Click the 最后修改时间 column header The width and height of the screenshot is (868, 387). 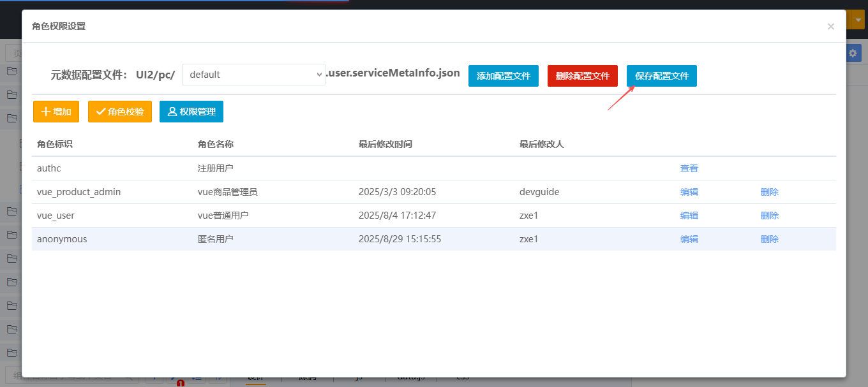pos(385,144)
